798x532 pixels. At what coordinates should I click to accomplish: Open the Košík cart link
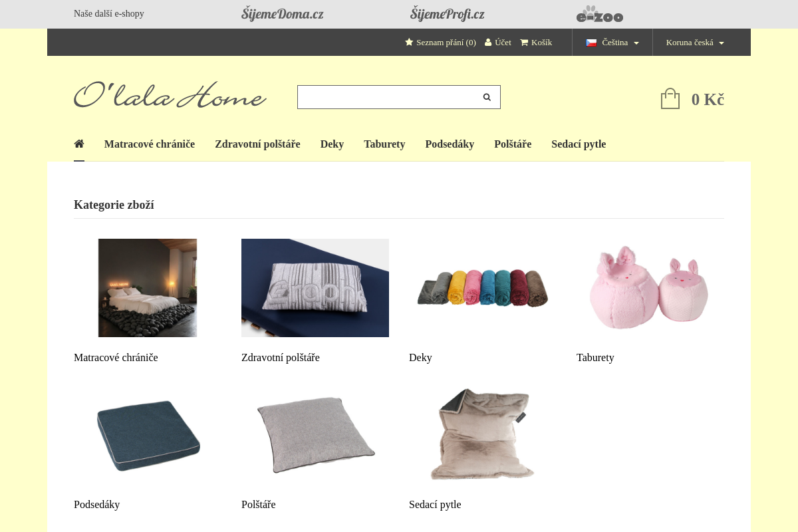pyautogui.click(x=536, y=42)
